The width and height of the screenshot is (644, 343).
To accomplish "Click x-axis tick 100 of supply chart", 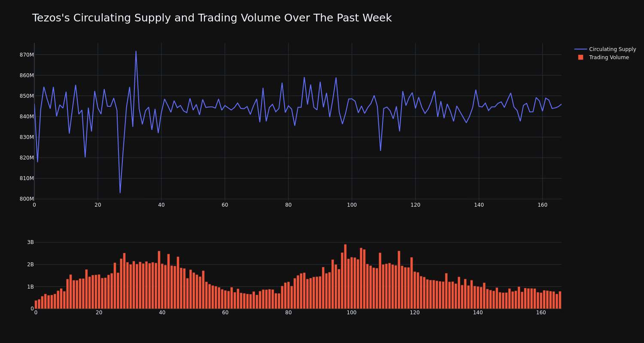I will click(352, 205).
